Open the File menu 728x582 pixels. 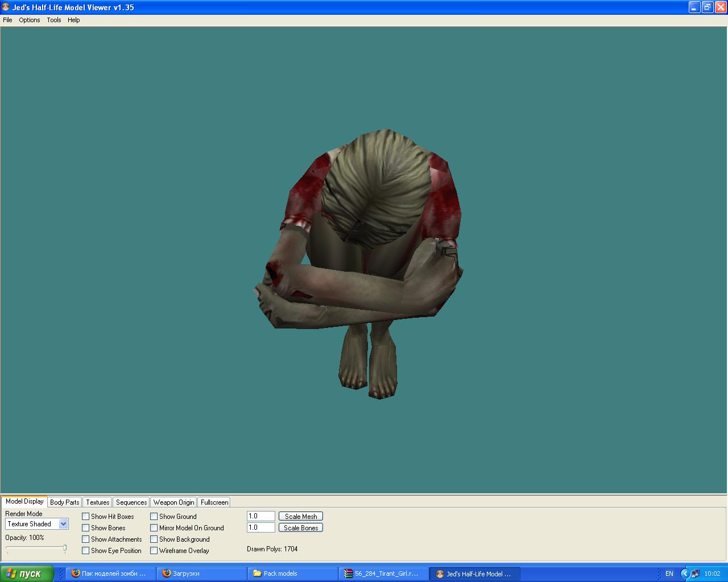7,20
